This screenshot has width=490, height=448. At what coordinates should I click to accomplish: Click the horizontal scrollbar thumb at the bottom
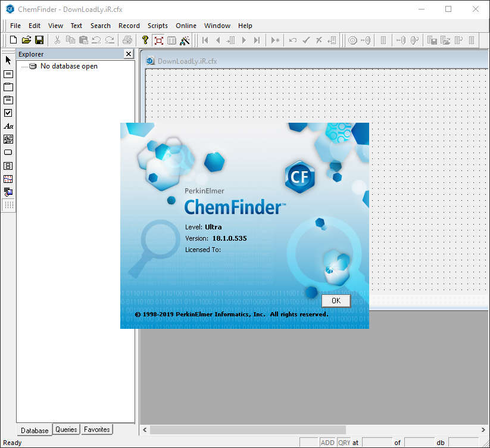[x=247, y=430]
